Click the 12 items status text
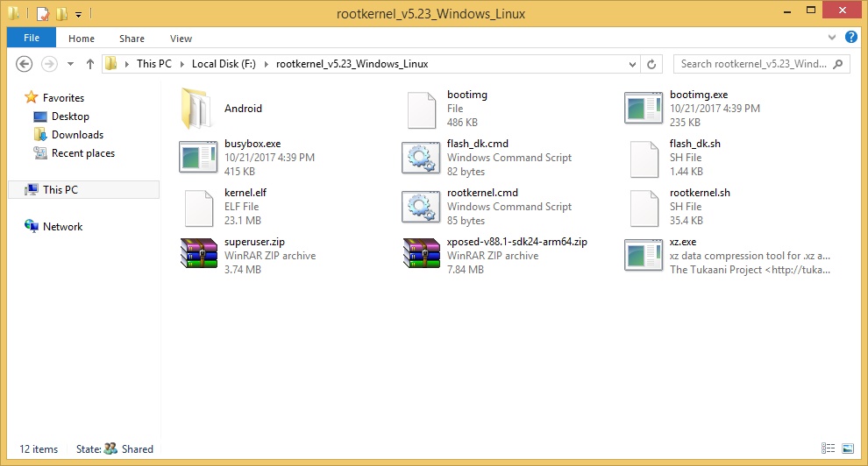Viewport: 868px width, 466px height. (x=39, y=448)
